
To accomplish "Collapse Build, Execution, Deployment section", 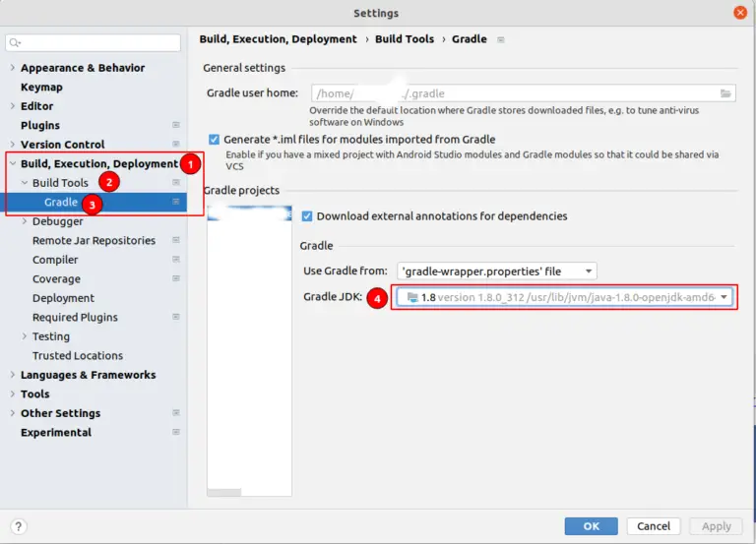I will (13, 163).
